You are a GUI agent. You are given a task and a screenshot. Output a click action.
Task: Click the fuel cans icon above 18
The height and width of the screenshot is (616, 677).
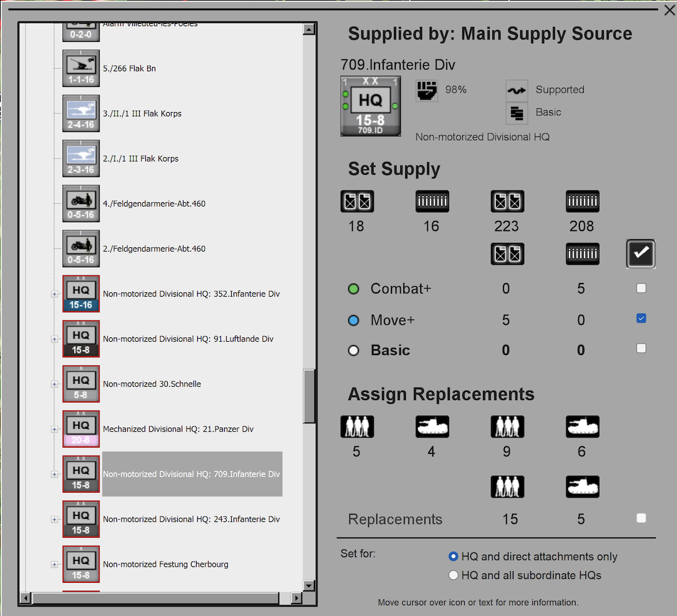(357, 201)
